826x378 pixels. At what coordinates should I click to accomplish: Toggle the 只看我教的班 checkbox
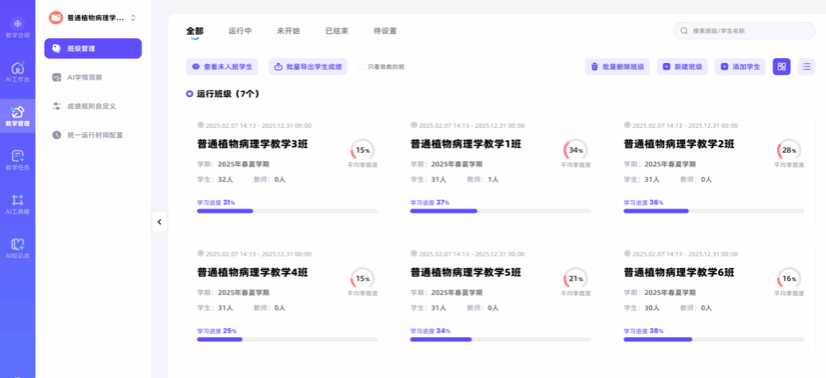361,67
